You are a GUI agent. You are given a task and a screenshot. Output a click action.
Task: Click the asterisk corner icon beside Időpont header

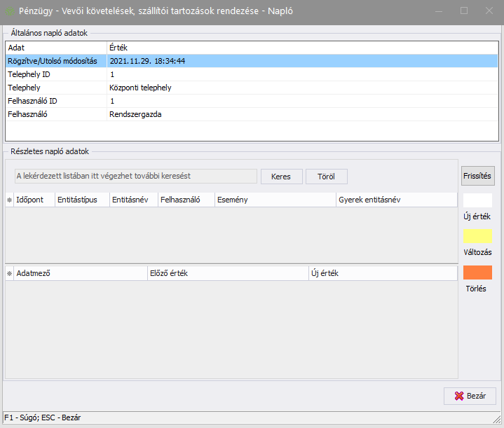tap(9, 200)
